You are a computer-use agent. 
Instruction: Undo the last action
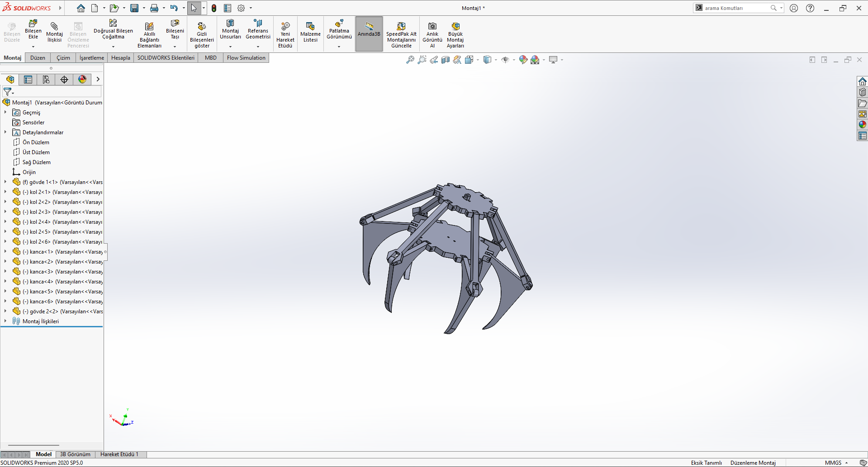click(x=174, y=8)
